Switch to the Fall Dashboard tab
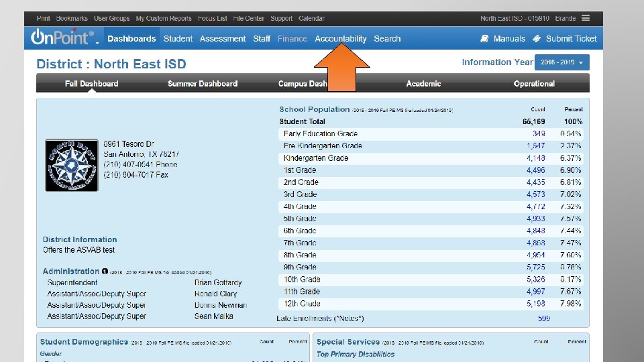Screen dimensions: 644x362 click(x=92, y=83)
